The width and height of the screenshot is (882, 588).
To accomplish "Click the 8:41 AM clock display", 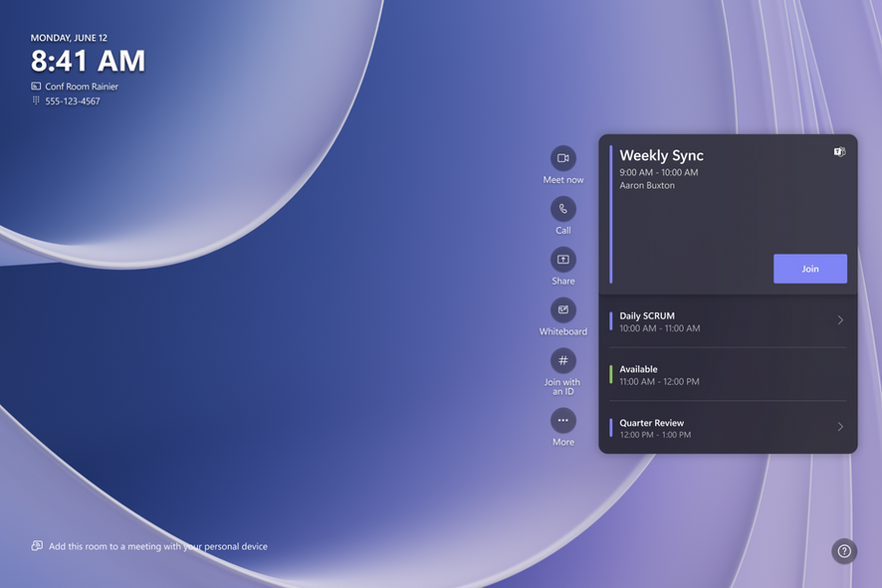I will [88, 61].
